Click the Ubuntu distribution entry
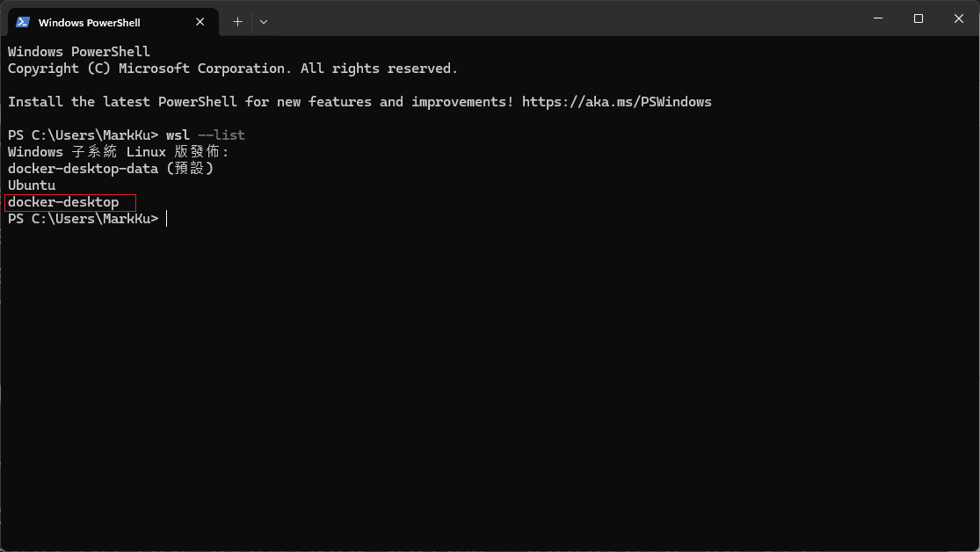The width and height of the screenshot is (980, 552). click(x=32, y=185)
